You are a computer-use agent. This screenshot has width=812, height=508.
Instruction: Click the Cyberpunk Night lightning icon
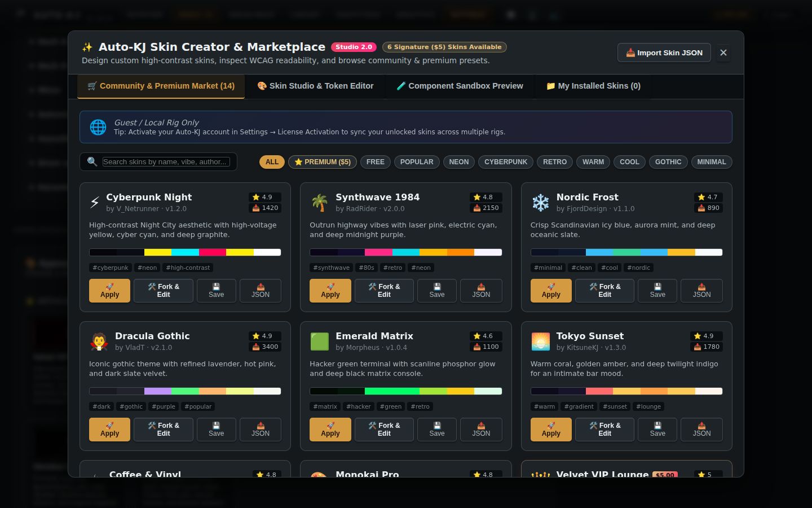95,202
